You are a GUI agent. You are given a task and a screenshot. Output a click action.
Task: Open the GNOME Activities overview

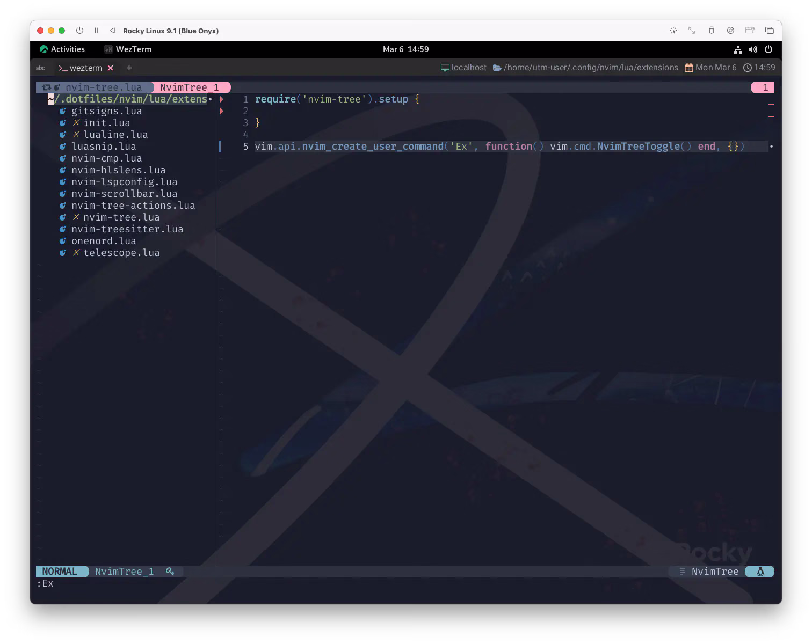[62, 49]
